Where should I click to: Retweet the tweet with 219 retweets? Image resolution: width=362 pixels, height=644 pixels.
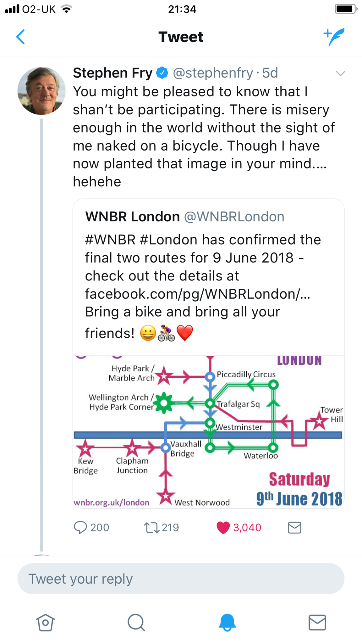(152, 527)
